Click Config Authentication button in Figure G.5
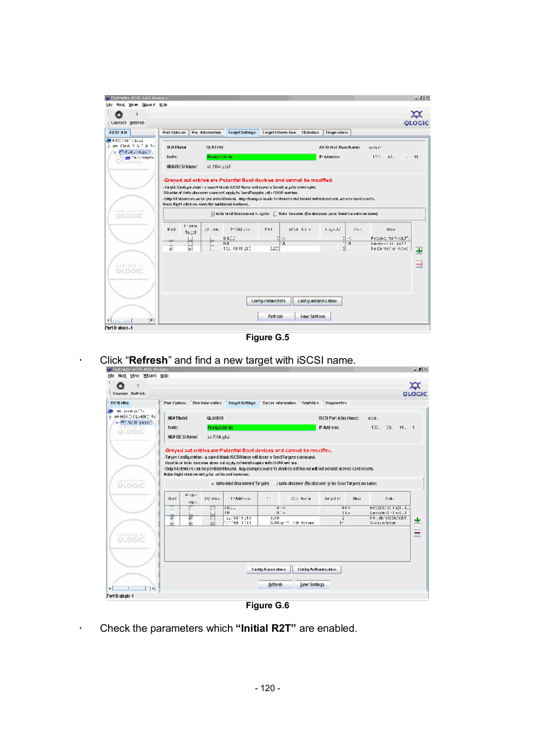The width and height of the screenshot is (534, 756). (317, 301)
